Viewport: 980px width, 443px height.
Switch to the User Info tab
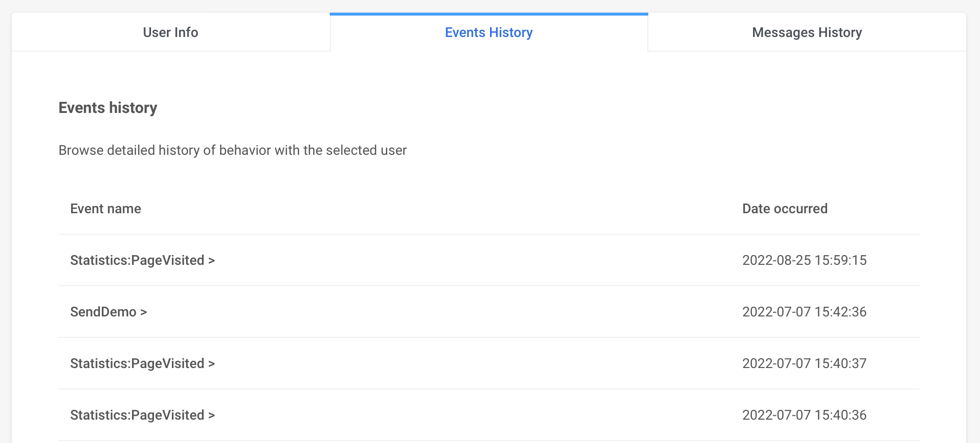[170, 32]
